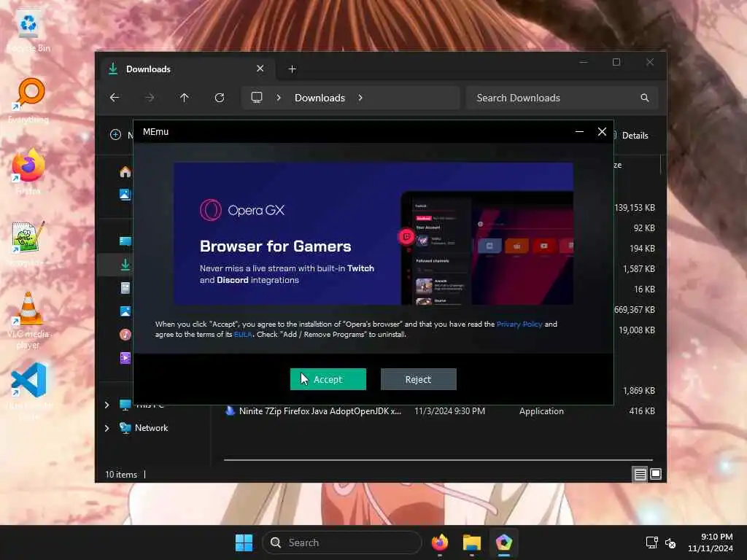The width and height of the screenshot is (747, 560).
Task: Open File Explorer from the taskbar
Action: (472, 542)
